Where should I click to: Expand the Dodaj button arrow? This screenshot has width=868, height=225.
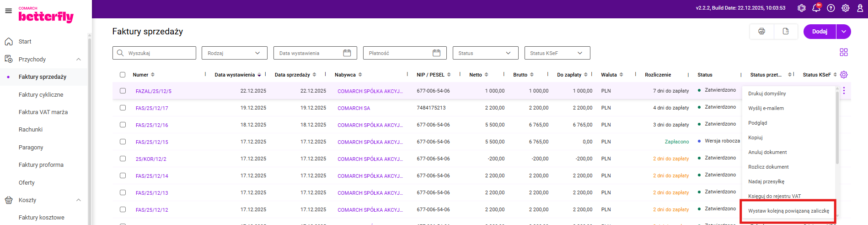click(x=844, y=32)
